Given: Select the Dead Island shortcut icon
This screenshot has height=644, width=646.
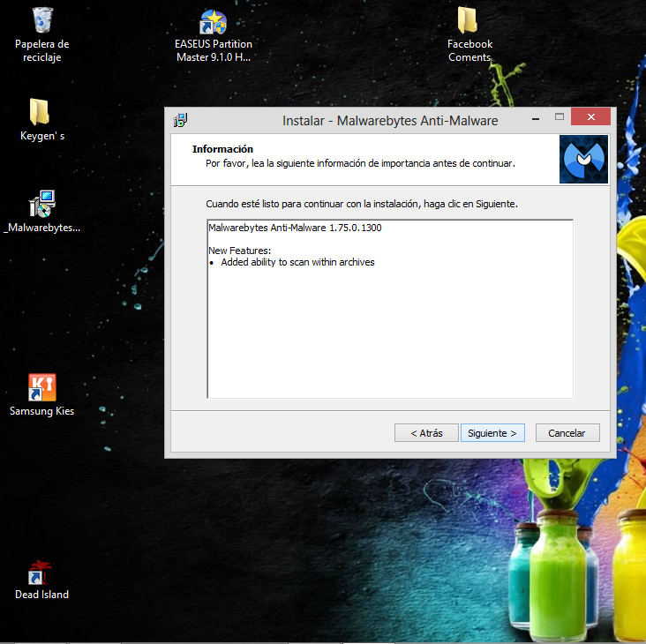Looking at the screenshot, I should [x=41, y=573].
